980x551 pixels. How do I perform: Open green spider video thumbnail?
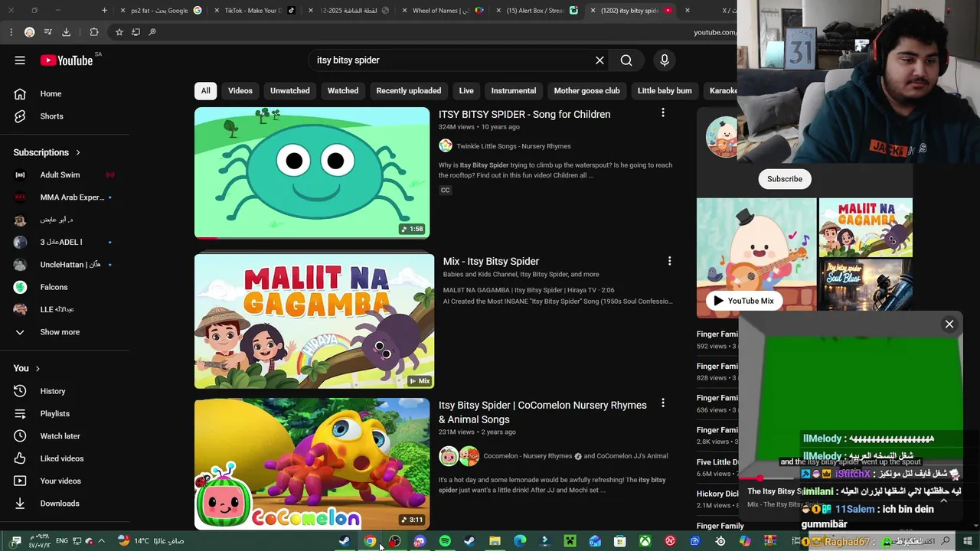pos(312,173)
